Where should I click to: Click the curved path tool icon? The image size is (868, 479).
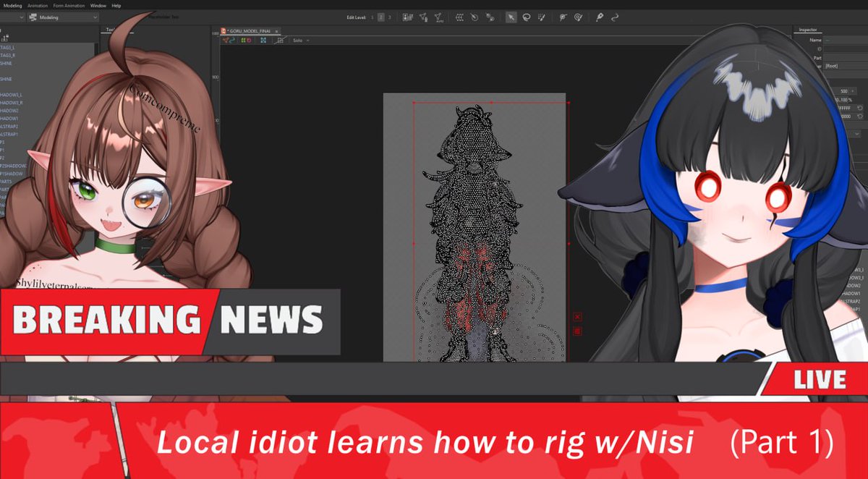[x=615, y=17]
